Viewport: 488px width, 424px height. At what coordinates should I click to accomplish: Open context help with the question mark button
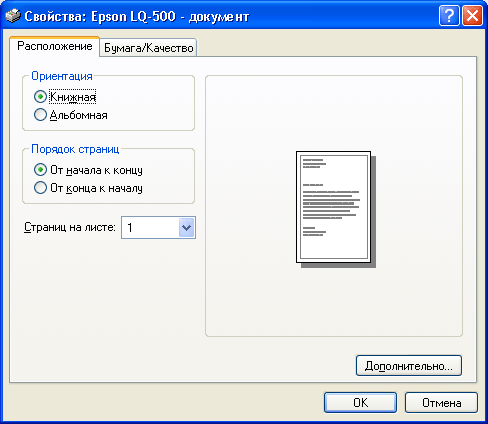click(449, 15)
